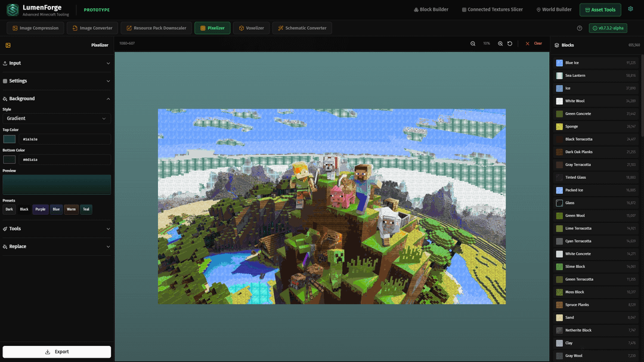Open the settings gear in the top right
Viewport: 644px width, 362px height.
tap(630, 10)
